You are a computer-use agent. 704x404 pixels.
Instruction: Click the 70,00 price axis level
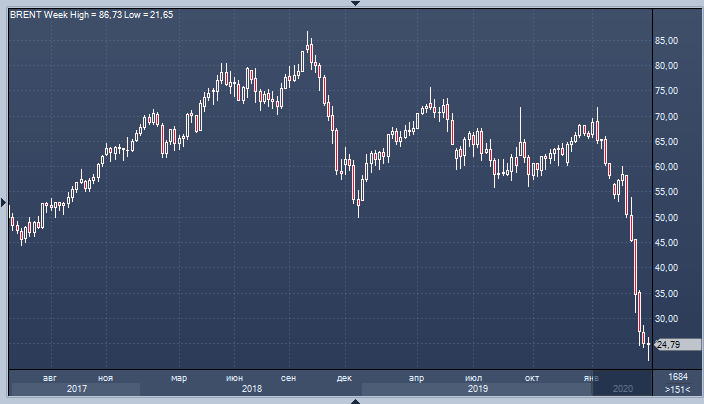tap(667, 117)
